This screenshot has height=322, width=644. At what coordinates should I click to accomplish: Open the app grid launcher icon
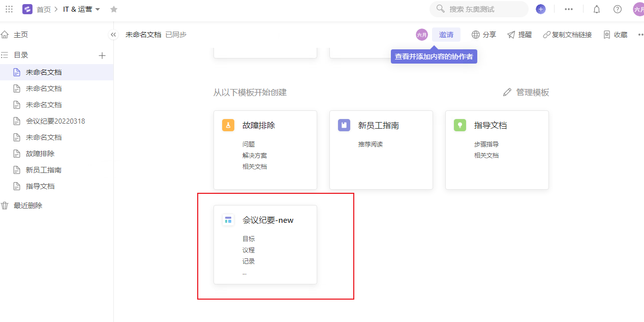pyautogui.click(x=9, y=9)
